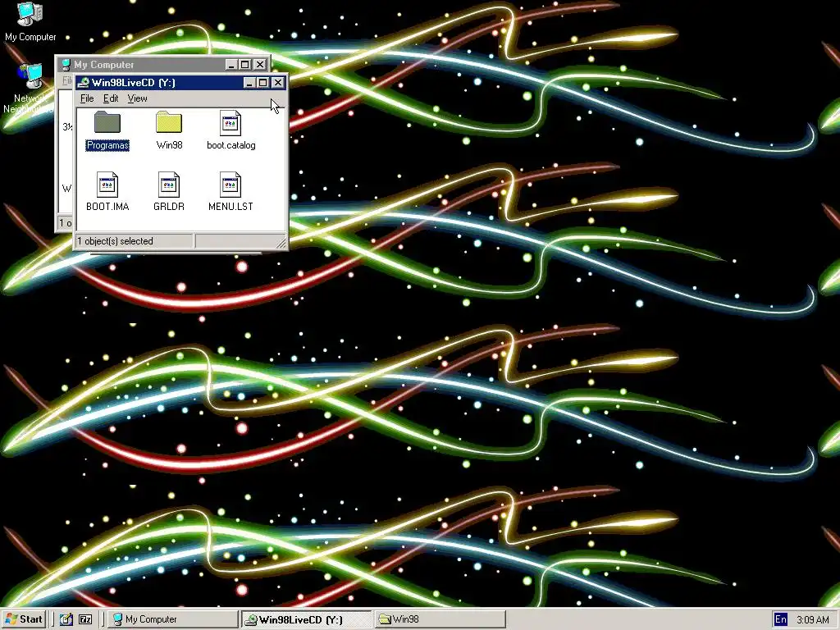840x630 pixels.
Task: Select the BOOT.IMA file icon
Action: pos(107,185)
